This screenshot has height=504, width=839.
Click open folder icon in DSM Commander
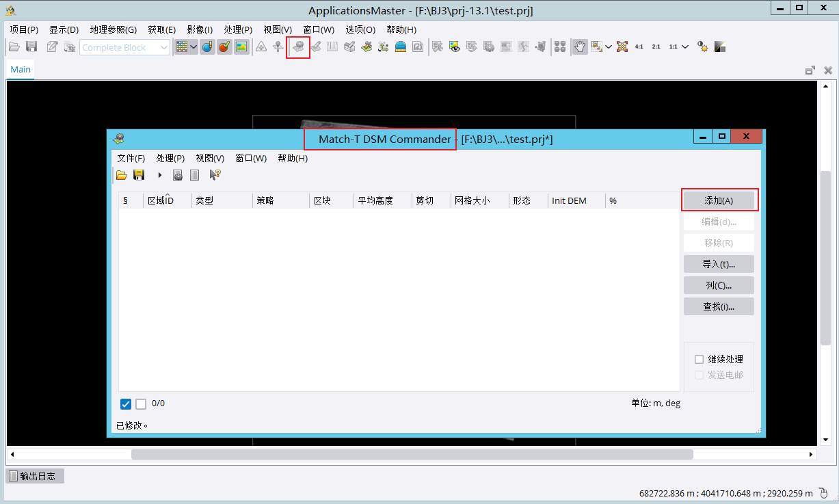[122, 175]
